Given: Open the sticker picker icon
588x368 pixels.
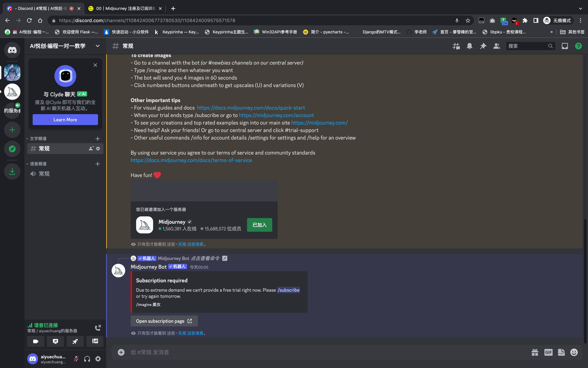Looking at the screenshot, I should tap(561, 352).
